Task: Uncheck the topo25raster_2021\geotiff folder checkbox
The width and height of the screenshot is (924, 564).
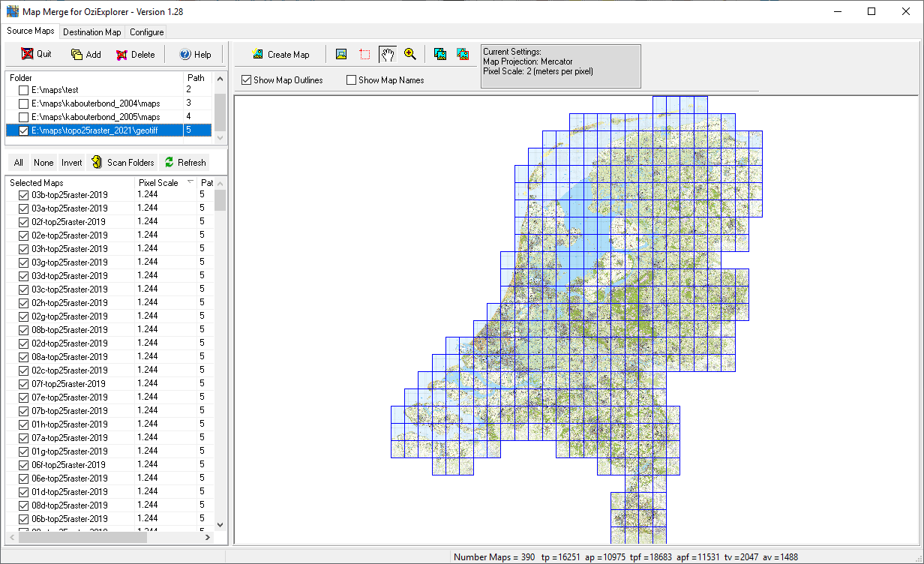Action: coord(23,131)
